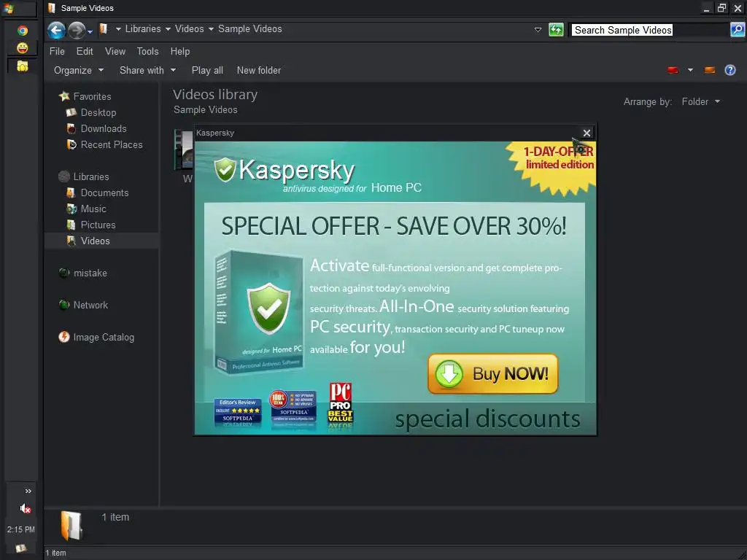The height and width of the screenshot is (560, 747).
Task: Click the Kaspersky shield logo
Action: click(x=225, y=169)
